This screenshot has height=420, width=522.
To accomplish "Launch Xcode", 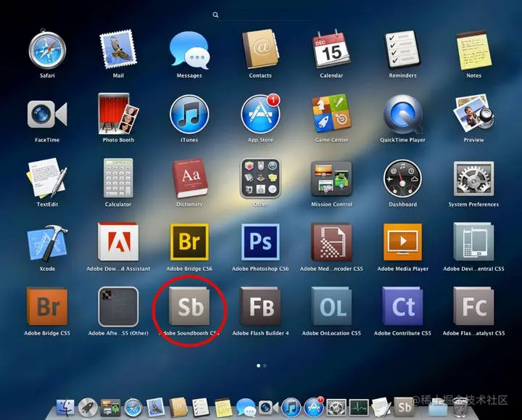I will click(x=47, y=242).
